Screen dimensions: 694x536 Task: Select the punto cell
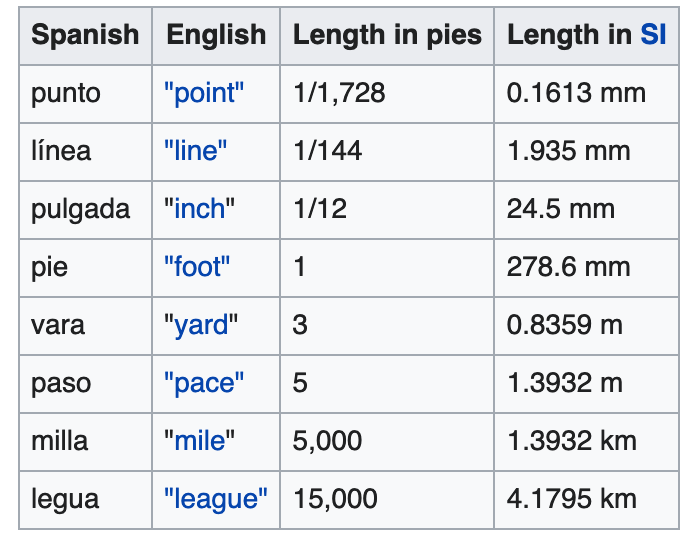click(x=85, y=94)
